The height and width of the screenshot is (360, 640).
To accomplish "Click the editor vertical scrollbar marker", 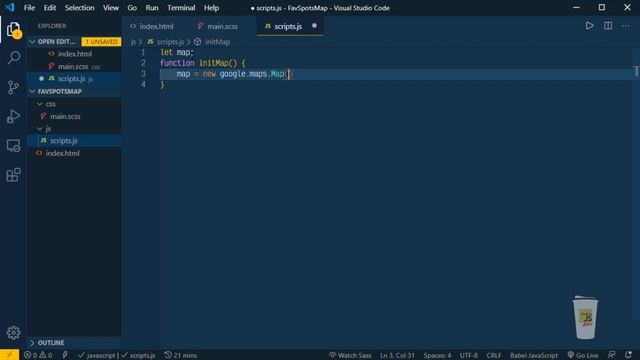I will click(x=636, y=71).
